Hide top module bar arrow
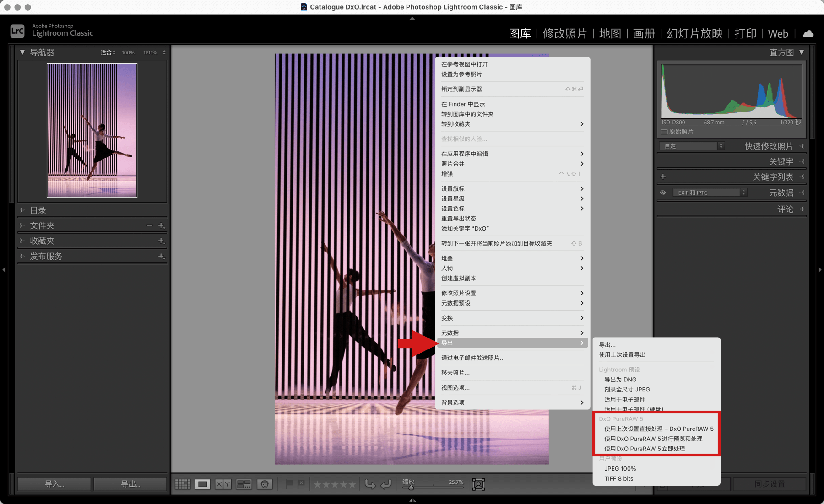 click(x=412, y=19)
